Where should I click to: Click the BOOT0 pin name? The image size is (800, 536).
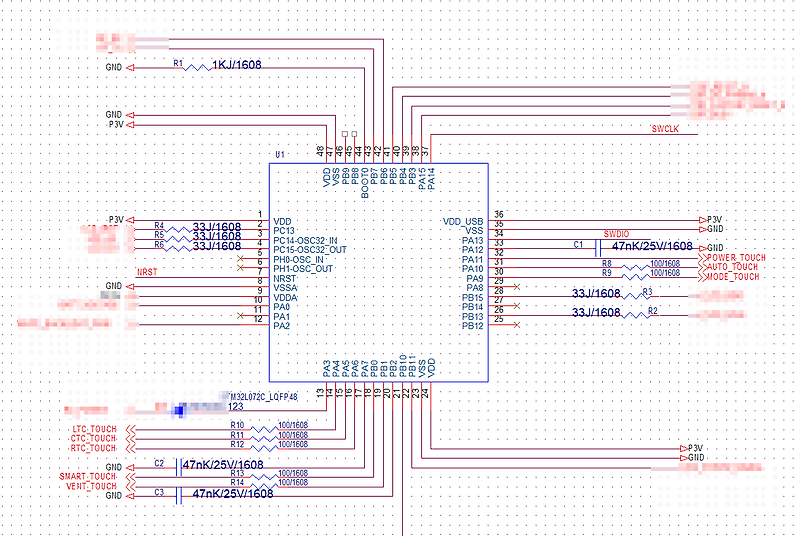(x=365, y=183)
